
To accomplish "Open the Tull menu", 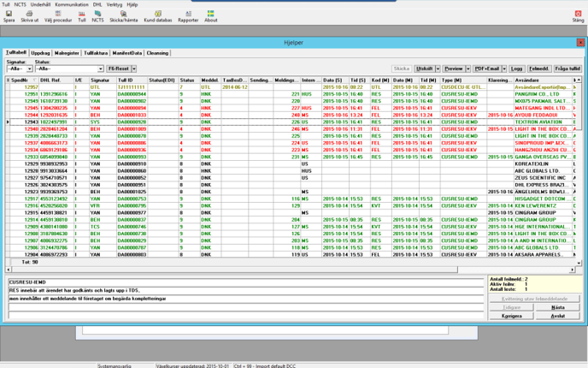I will [6, 4].
